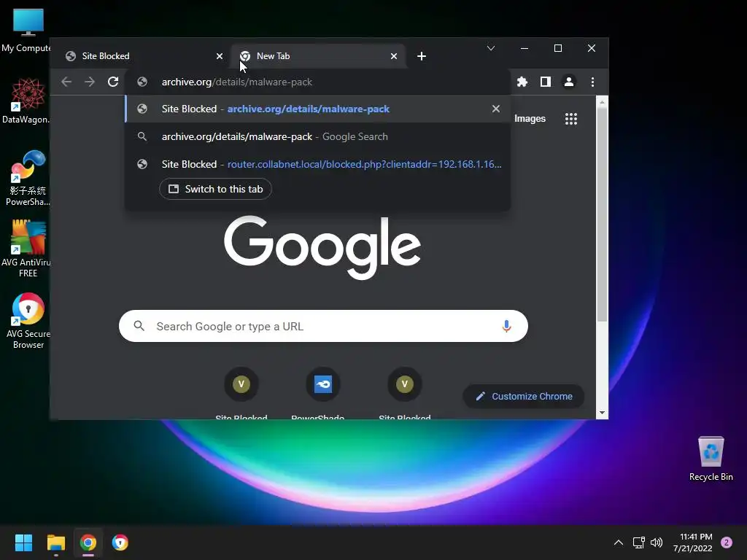Image resolution: width=747 pixels, height=560 pixels.
Task: Close the New Tab tab
Action: tap(393, 56)
